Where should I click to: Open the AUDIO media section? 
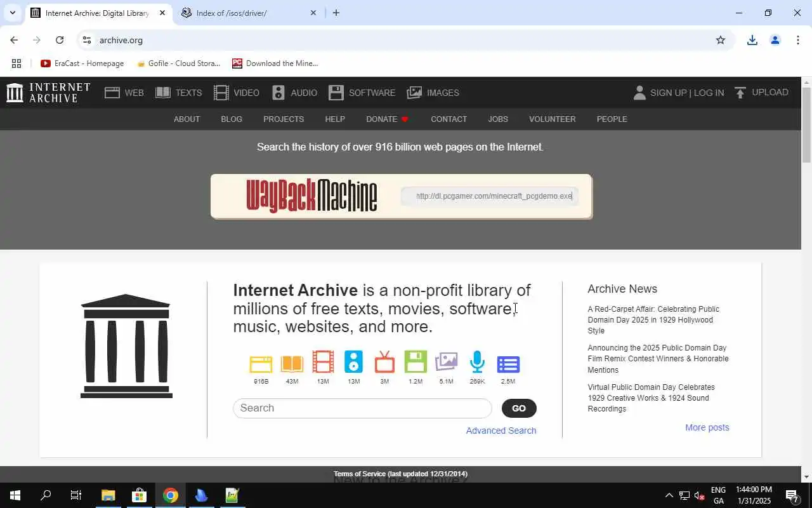pos(294,93)
